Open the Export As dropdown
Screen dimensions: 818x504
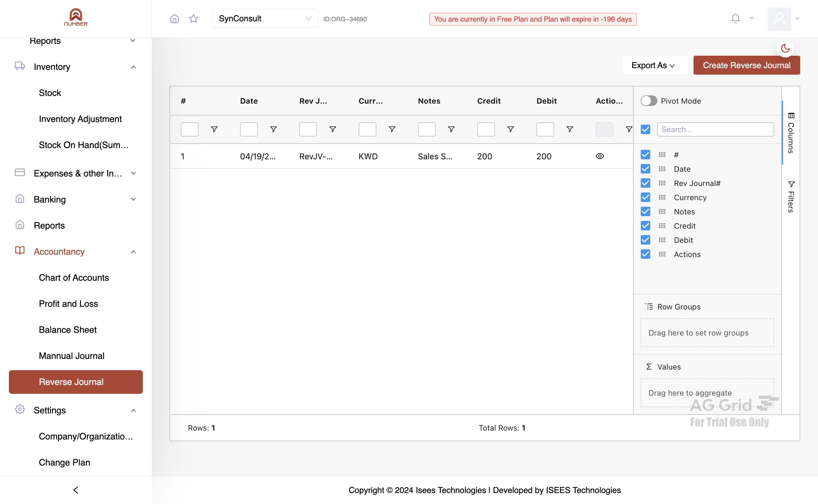[x=655, y=65]
